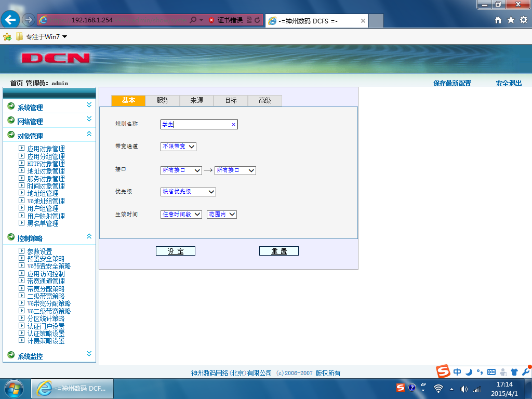Click the green arrow icon beside 系统管理
Image resolution: width=532 pixels, height=399 pixels.
pos(11,106)
